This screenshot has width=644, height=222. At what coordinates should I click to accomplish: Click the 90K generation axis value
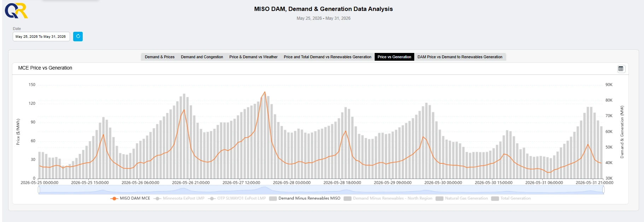[x=609, y=85]
